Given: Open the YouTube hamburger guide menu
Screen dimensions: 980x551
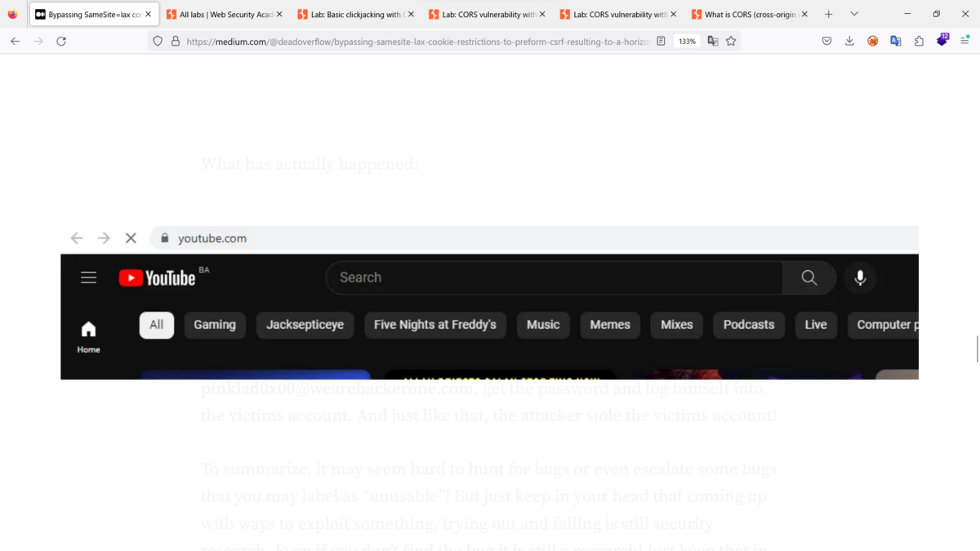Looking at the screenshot, I should 89,278.
